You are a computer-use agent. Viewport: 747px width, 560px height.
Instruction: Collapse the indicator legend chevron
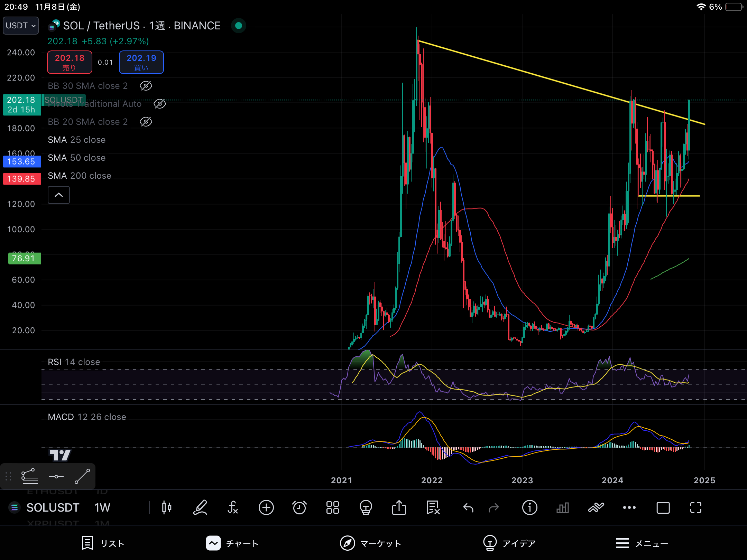point(59,195)
